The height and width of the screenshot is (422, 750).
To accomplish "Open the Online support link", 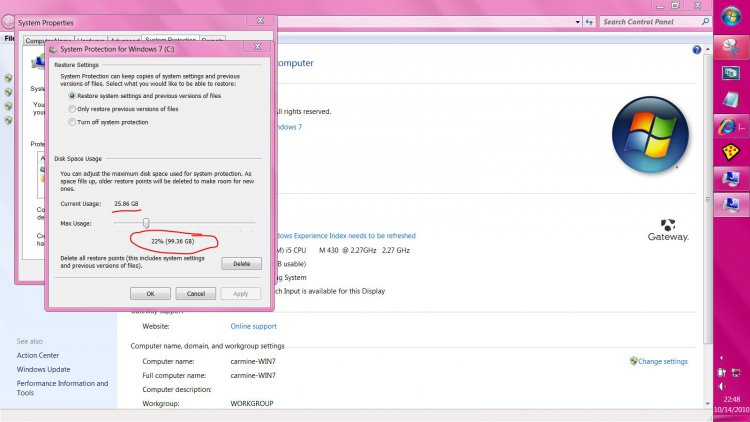I will (x=254, y=326).
